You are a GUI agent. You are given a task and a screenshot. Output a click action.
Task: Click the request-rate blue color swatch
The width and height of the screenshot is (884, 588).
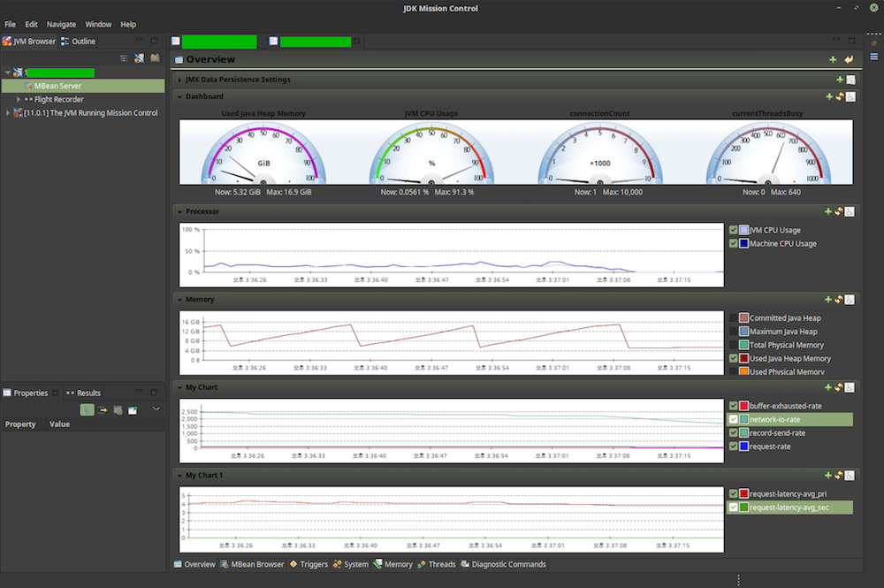[743, 447]
